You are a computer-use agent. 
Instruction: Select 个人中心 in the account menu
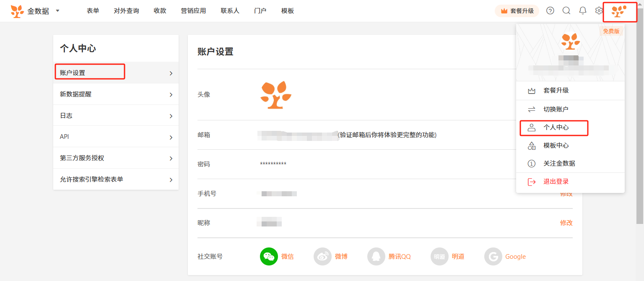click(x=570, y=127)
